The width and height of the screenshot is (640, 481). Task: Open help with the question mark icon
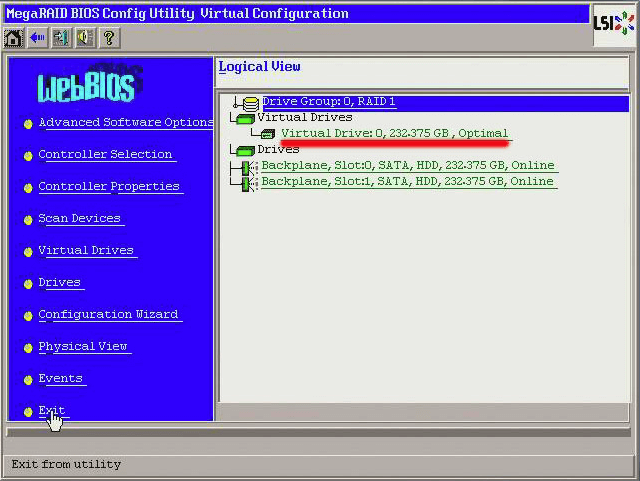click(x=109, y=38)
